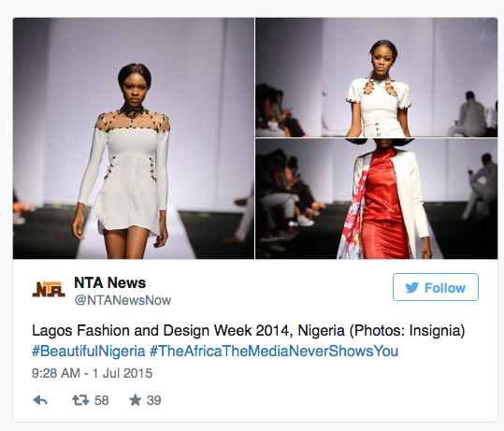The width and height of the screenshot is (504, 431).
Task: Click the retweet icon
Action: (80, 400)
